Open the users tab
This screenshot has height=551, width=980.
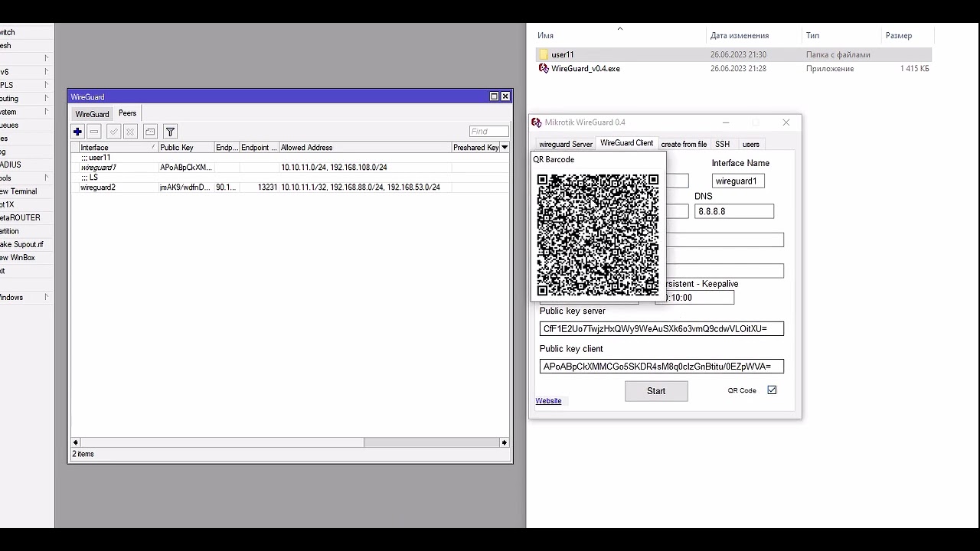coord(751,144)
